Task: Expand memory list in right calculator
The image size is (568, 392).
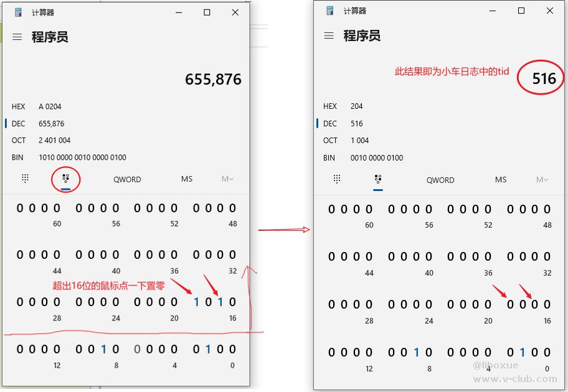Action: pyautogui.click(x=542, y=180)
